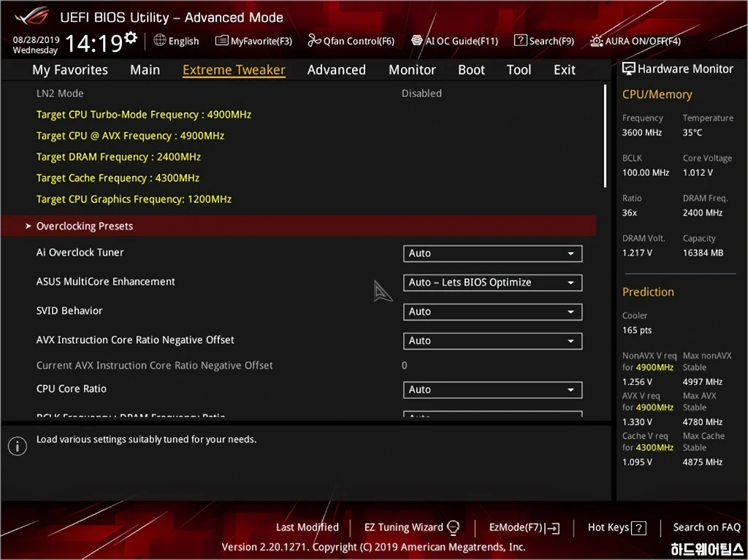The height and width of the screenshot is (560, 748).
Task: Open the SVID Behavior dropdown
Action: click(492, 312)
